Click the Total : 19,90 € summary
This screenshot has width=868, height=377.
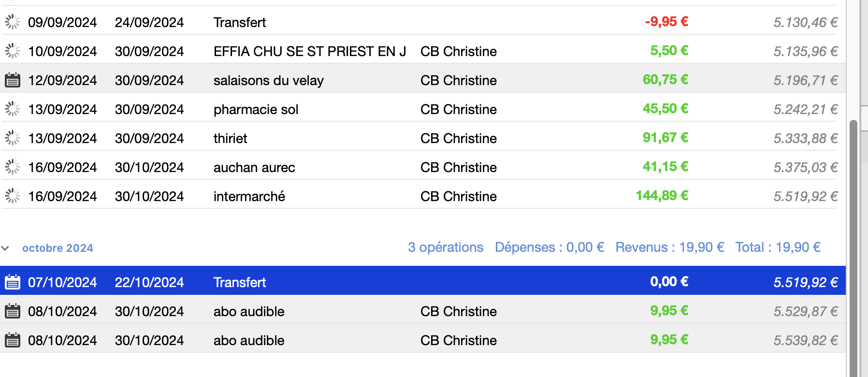778,247
